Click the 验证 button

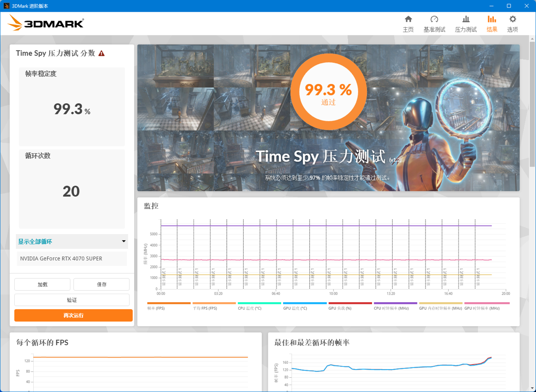(x=72, y=300)
